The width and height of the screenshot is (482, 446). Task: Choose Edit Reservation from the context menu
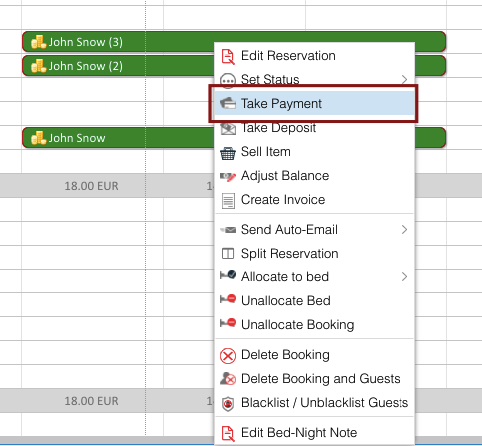(x=314, y=56)
